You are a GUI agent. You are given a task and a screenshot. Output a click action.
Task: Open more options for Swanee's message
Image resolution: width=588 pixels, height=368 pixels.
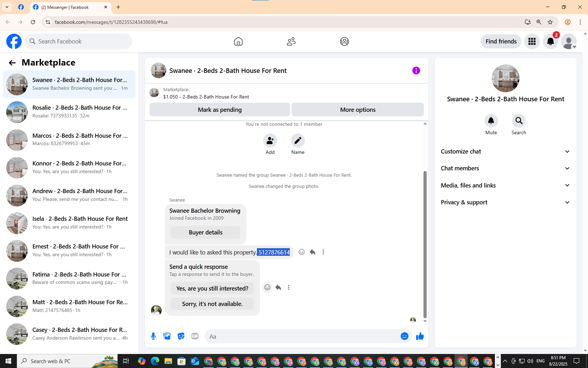tap(323, 252)
